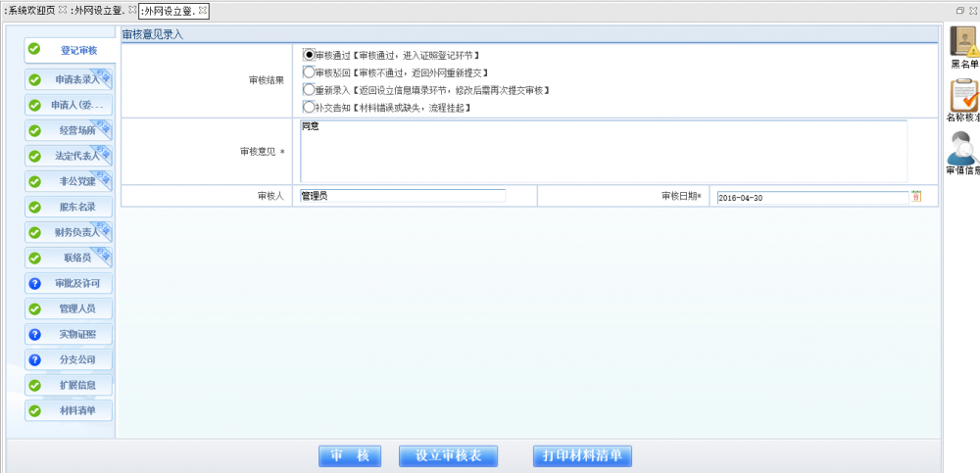Click the 审 核 submit button
Image resolution: width=980 pixels, height=473 pixels.
click(x=350, y=456)
